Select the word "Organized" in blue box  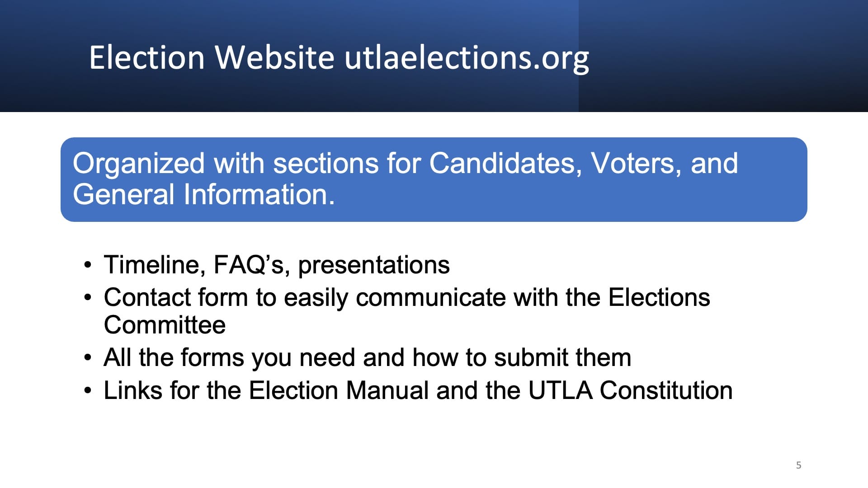(139, 163)
